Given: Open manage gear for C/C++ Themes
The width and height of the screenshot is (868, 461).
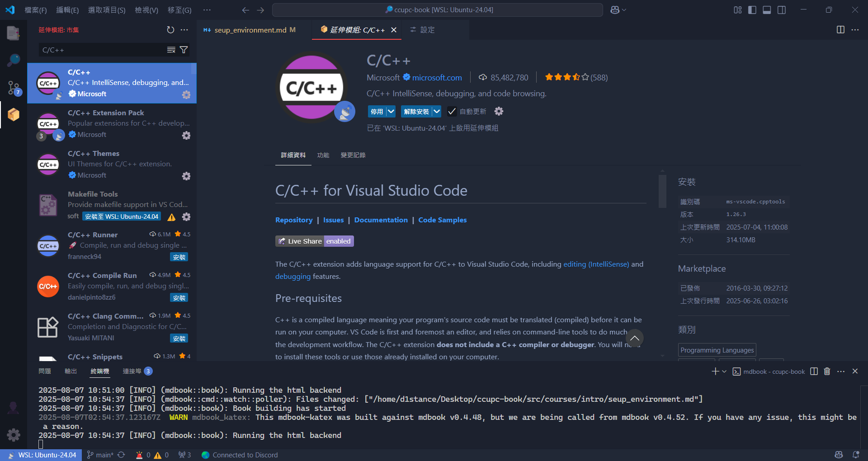Looking at the screenshot, I should (x=186, y=176).
